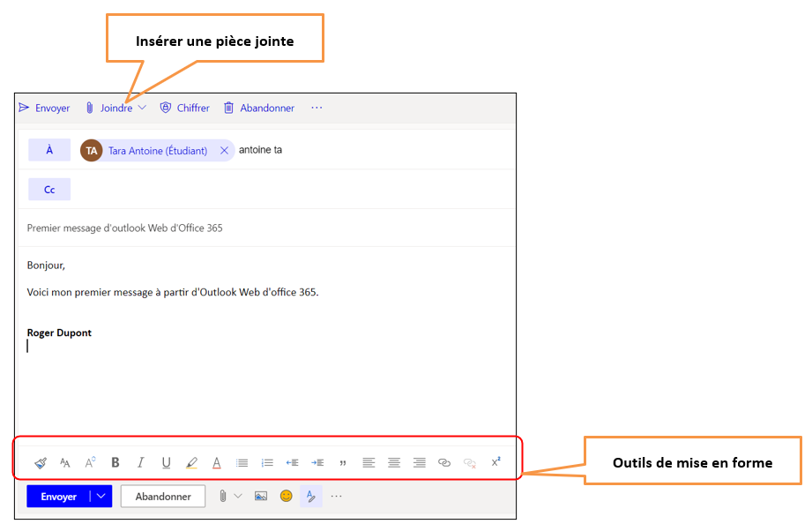Toggle bold formatting
812x524 pixels.
pyautogui.click(x=115, y=462)
